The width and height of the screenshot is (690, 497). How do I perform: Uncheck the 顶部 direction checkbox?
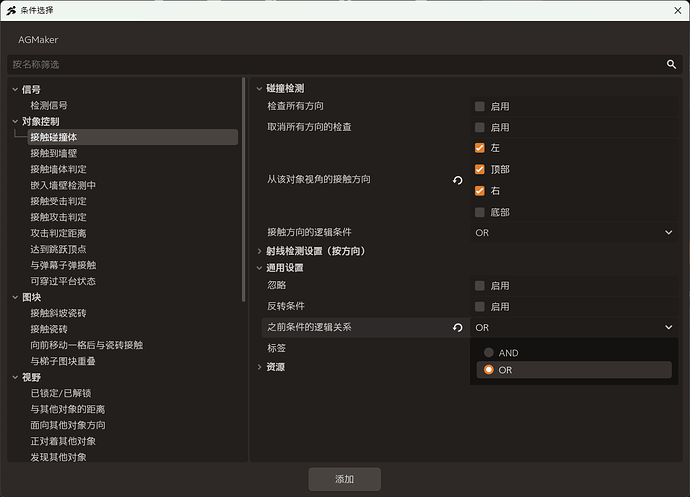[480, 169]
